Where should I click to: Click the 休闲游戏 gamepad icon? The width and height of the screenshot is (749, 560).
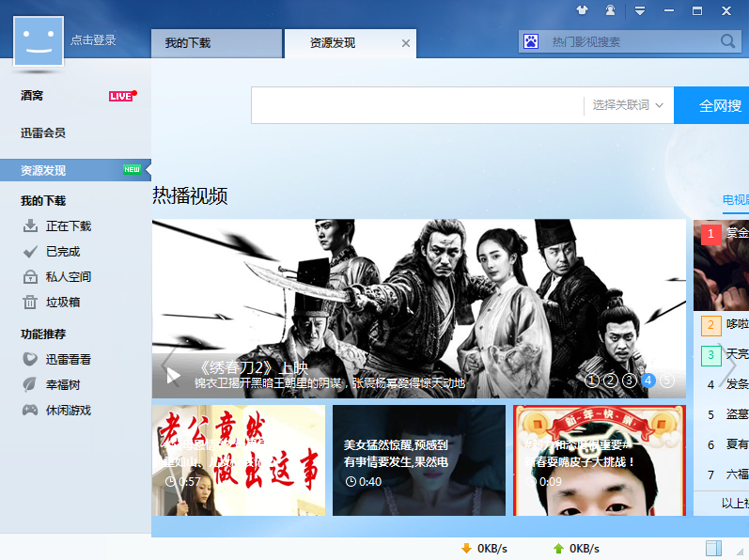click(x=30, y=410)
